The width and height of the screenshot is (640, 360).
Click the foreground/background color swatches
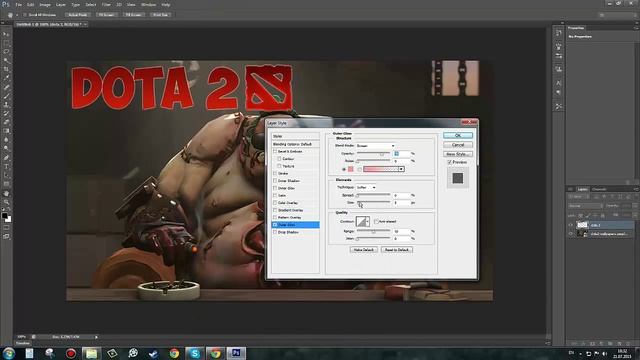coord(6,217)
